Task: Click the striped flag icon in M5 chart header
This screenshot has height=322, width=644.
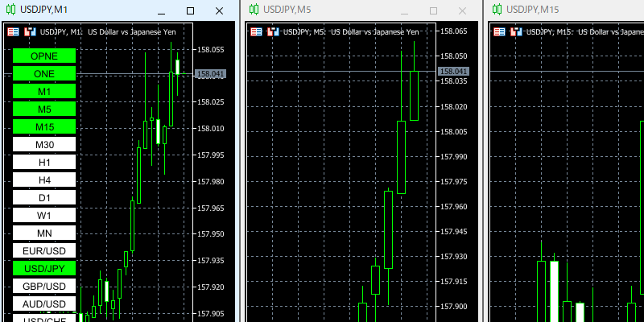Action: point(257,32)
